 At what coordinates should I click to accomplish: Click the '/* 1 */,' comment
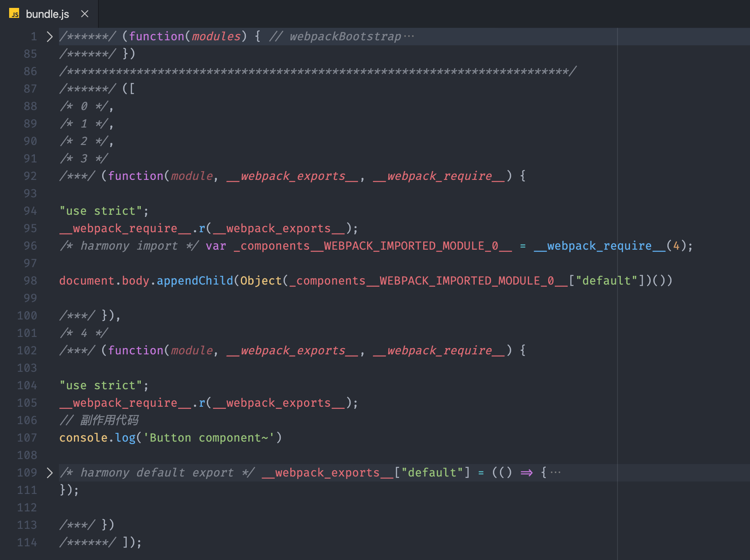click(x=86, y=124)
